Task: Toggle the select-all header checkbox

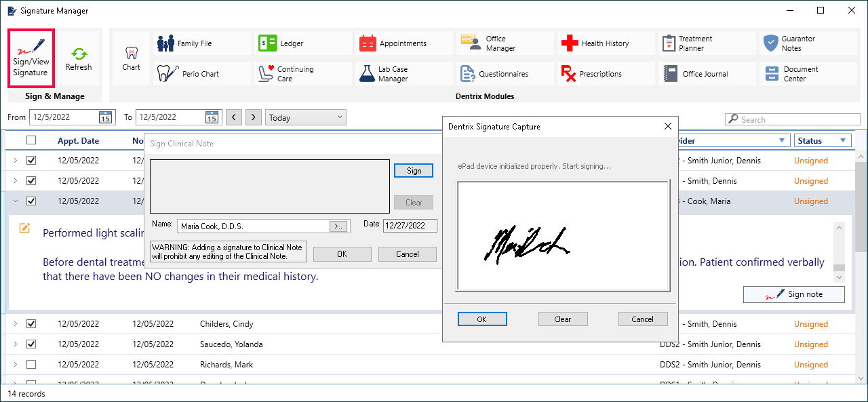Action: pos(31,140)
